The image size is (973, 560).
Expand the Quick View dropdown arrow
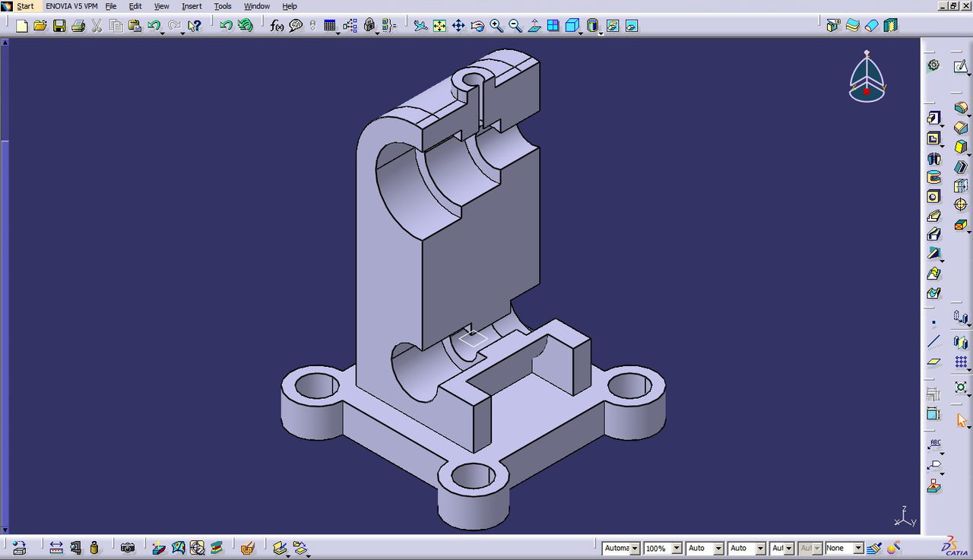581,33
